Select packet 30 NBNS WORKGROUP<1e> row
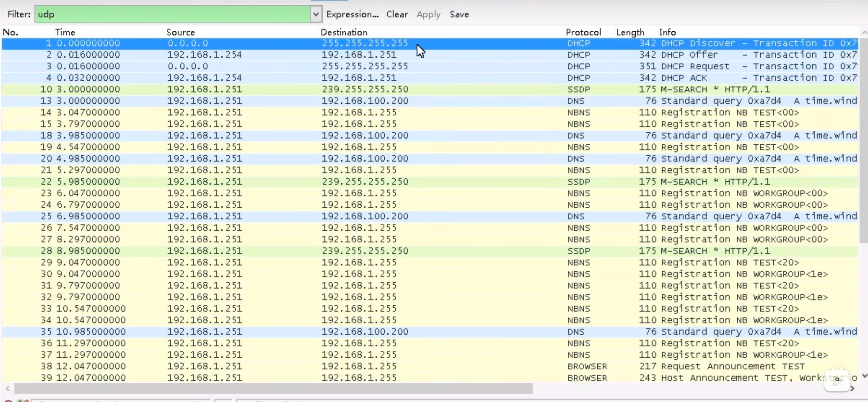 (x=430, y=274)
